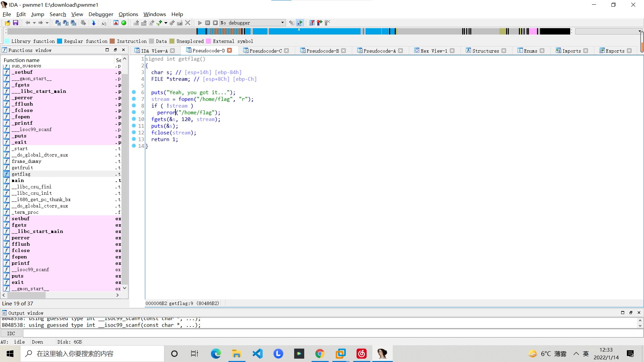Click the debugger stop icon

point(215,23)
